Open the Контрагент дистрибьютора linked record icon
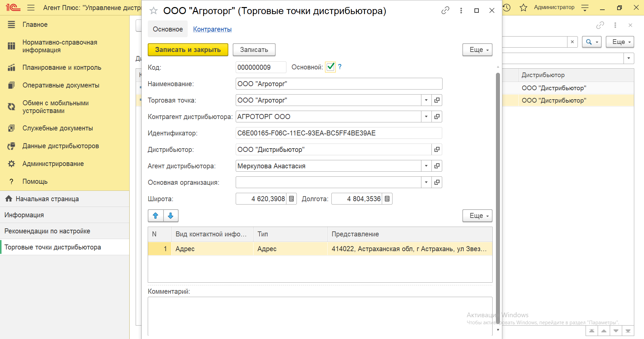Viewport: 644px width, 339px height. point(437,117)
